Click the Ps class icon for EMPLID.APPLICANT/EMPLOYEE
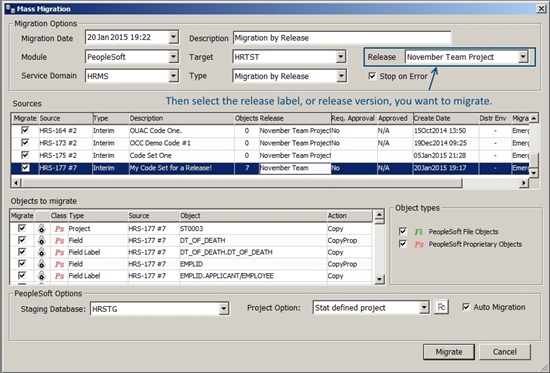The height and width of the screenshot is (373, 550). click(60, 276)
